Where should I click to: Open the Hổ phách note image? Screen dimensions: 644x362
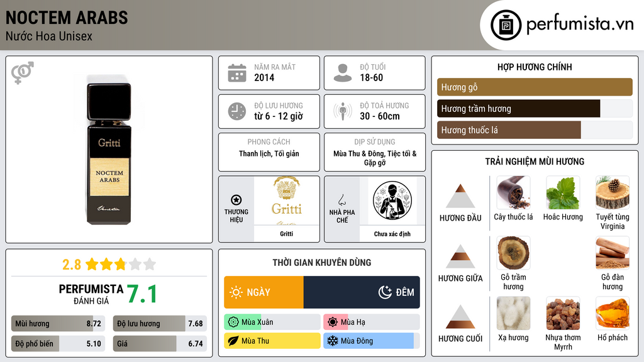(x=613, y=313)
